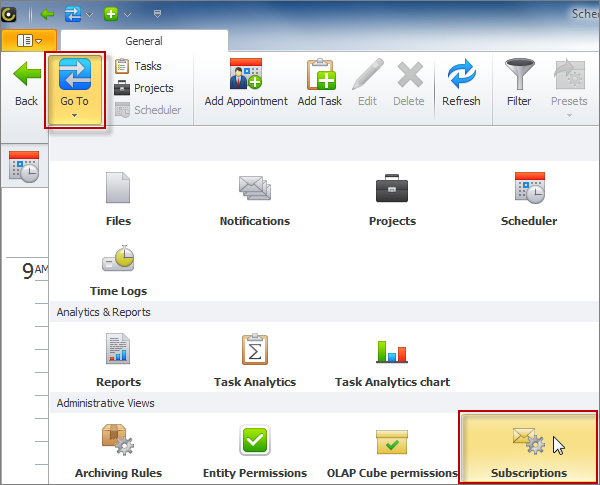600x485 pixels.
Task: Click the Projects shortcut in ribbon
Action: click(143, 88)
